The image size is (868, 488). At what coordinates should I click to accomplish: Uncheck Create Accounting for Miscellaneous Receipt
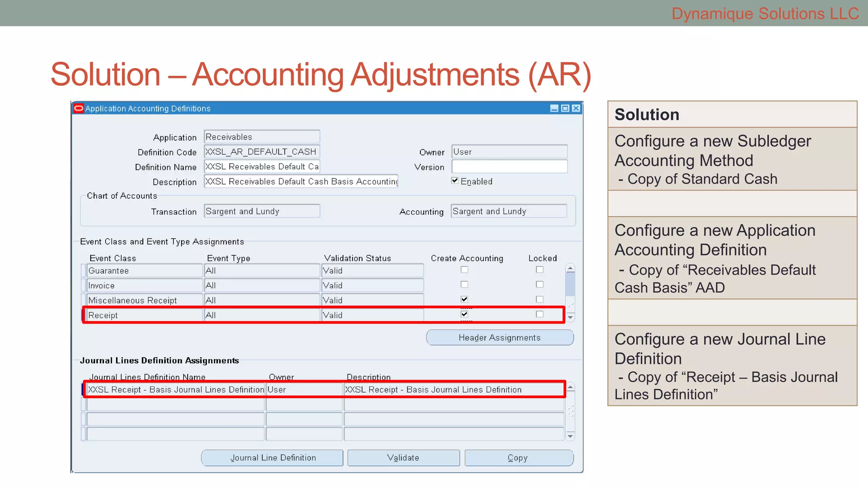click(465, 299)
